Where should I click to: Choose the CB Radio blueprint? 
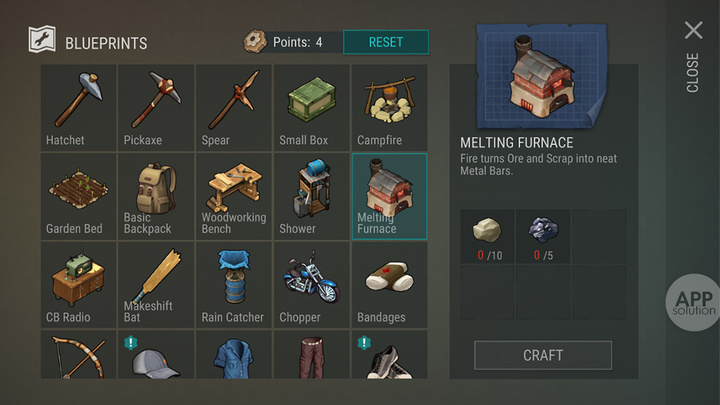79,285
